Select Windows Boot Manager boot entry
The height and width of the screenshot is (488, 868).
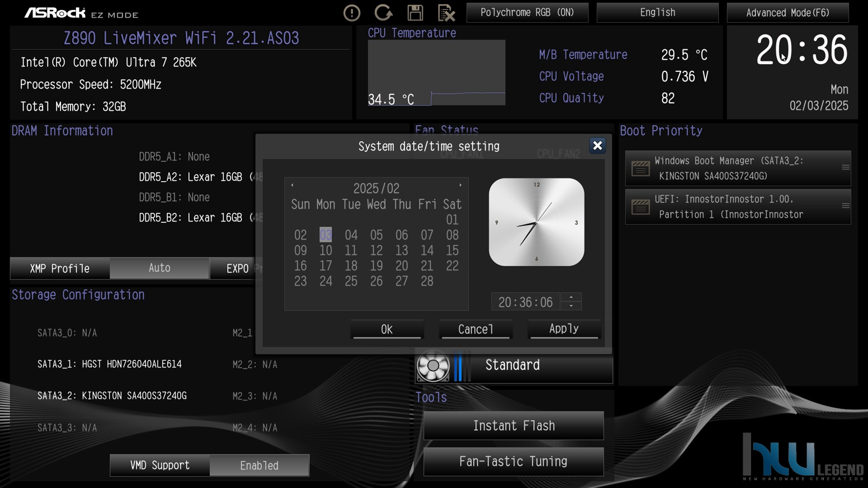(738, 168)
